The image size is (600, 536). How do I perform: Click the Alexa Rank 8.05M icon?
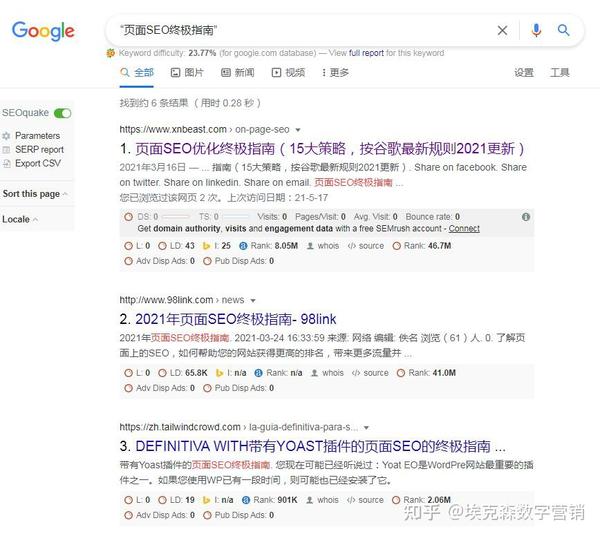[243, 246]
